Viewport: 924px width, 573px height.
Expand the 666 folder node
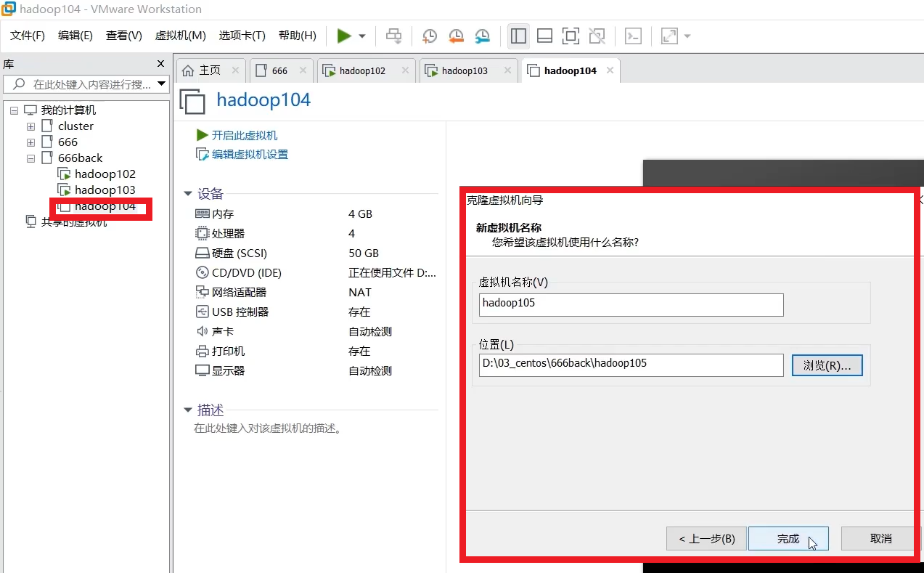pyautogui.click(x=30, y=142)
